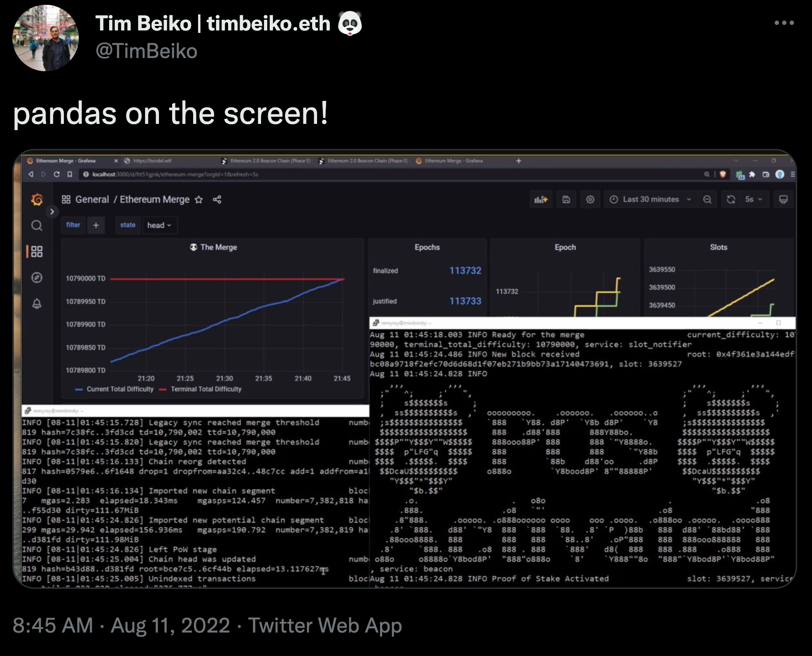The height and width of the screenshot is (656, 812).
Task: Click the Add panel icon
Action: click(x=541, y=200)
